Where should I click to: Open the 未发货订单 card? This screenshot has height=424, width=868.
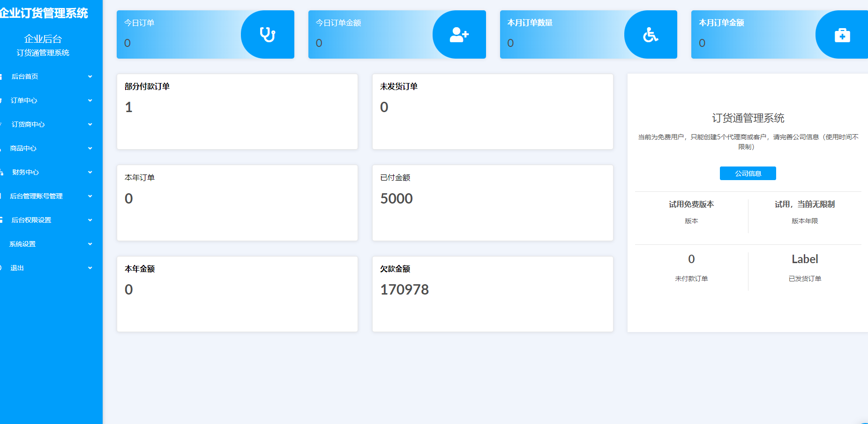point(492,112)
